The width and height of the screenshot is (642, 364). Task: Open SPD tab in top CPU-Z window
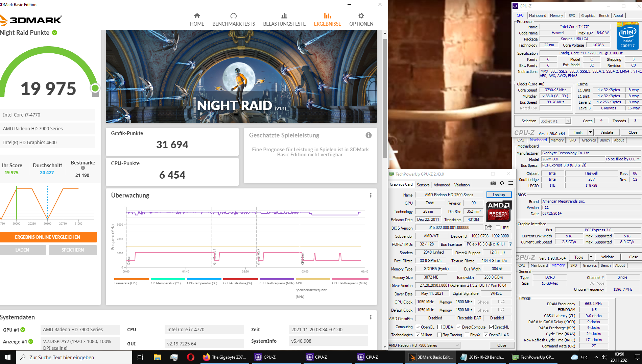(x=572, y=16)
